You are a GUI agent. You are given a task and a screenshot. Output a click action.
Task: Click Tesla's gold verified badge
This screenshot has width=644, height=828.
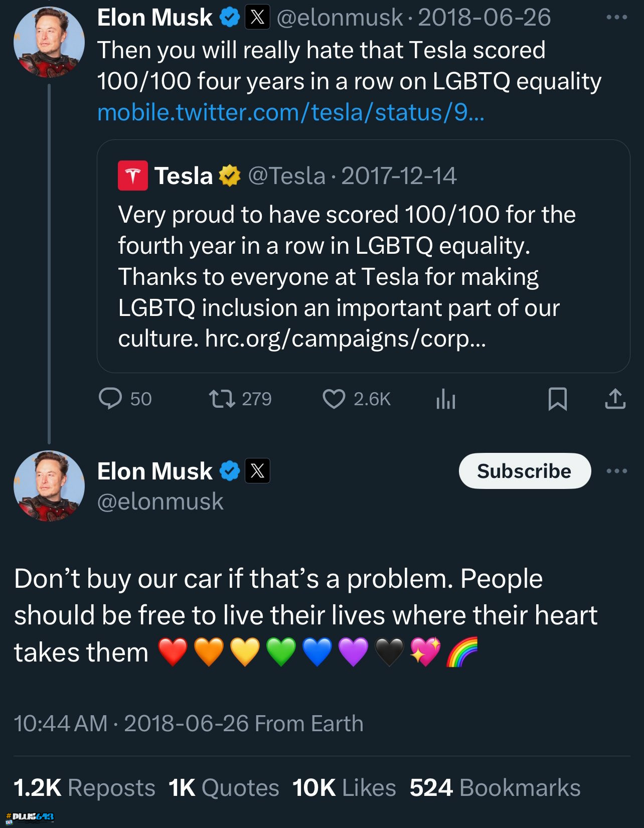tap(230, 176)
